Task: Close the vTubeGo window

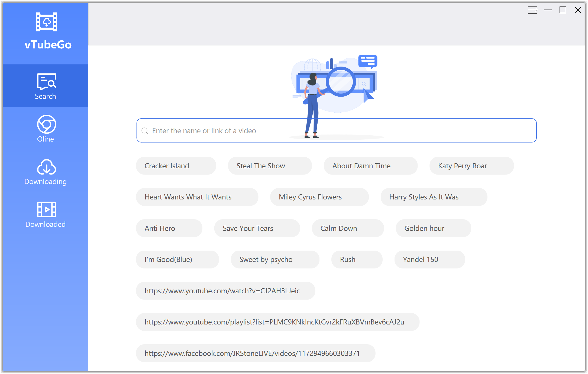Action: 578,10
